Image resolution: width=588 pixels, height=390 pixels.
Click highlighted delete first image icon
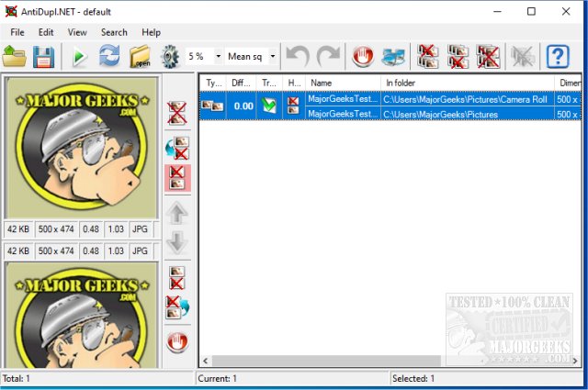pos(177,178)
